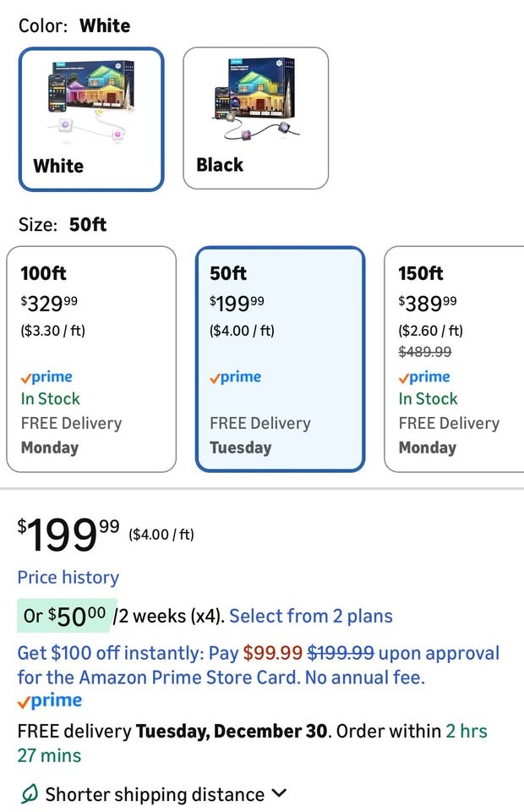
Task: Choose the 50ft size option
Action: click(x=280, y=359)
